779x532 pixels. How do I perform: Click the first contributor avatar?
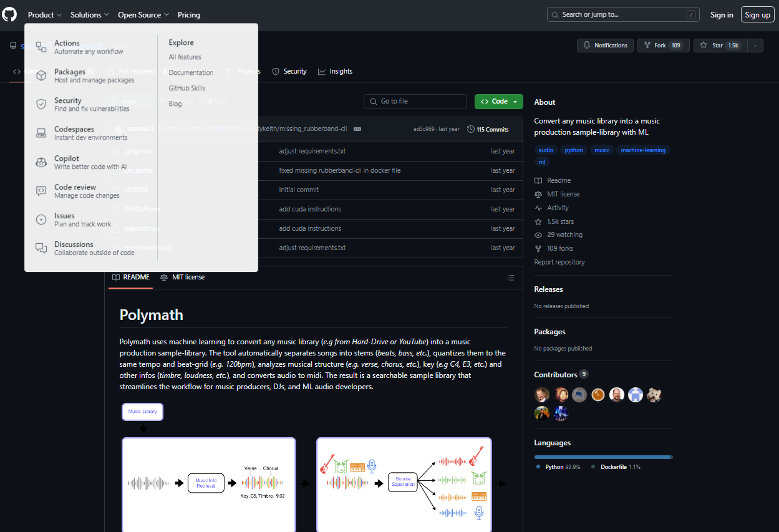coord(542,394)
